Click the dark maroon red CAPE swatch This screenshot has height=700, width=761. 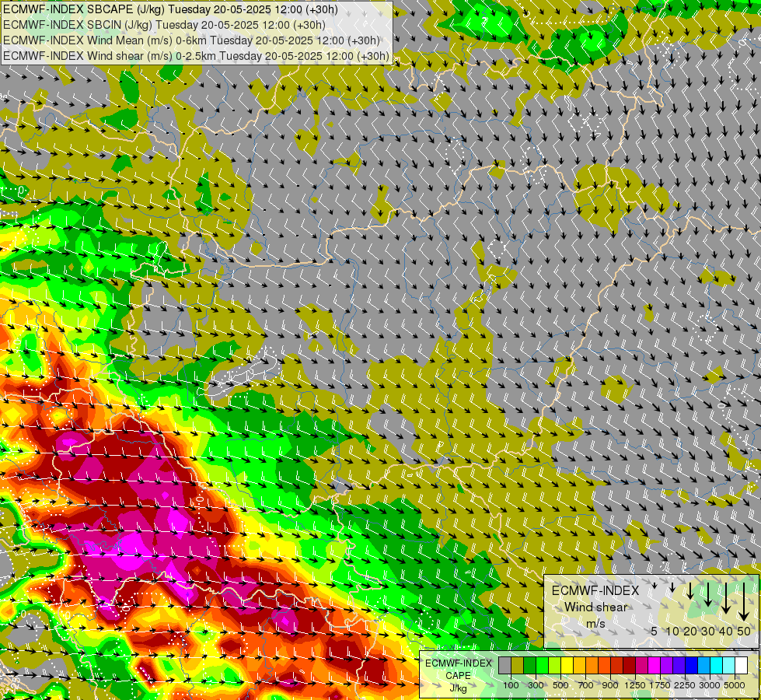pyautogui.click(x=629, y=666)
